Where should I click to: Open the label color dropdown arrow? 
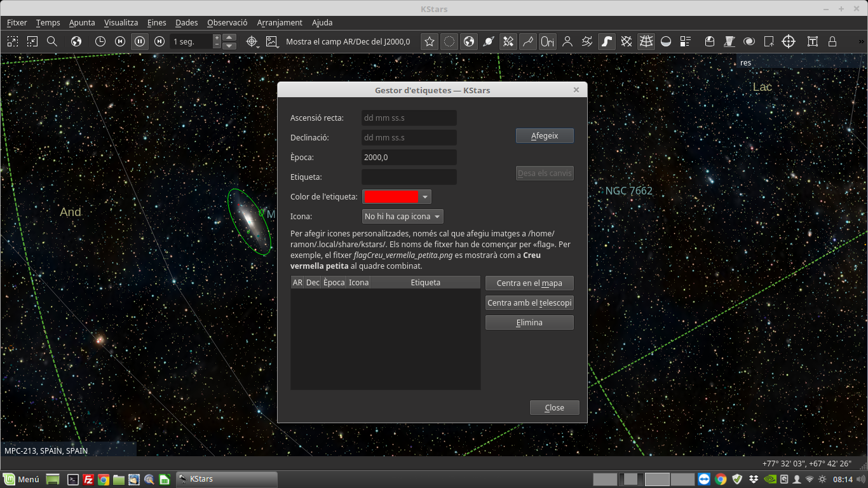425,197
